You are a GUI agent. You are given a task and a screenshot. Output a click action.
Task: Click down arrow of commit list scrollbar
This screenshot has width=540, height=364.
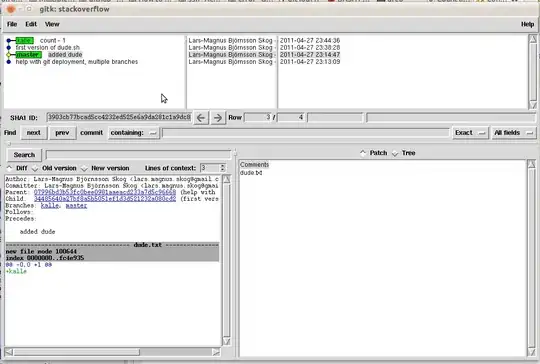532,105
